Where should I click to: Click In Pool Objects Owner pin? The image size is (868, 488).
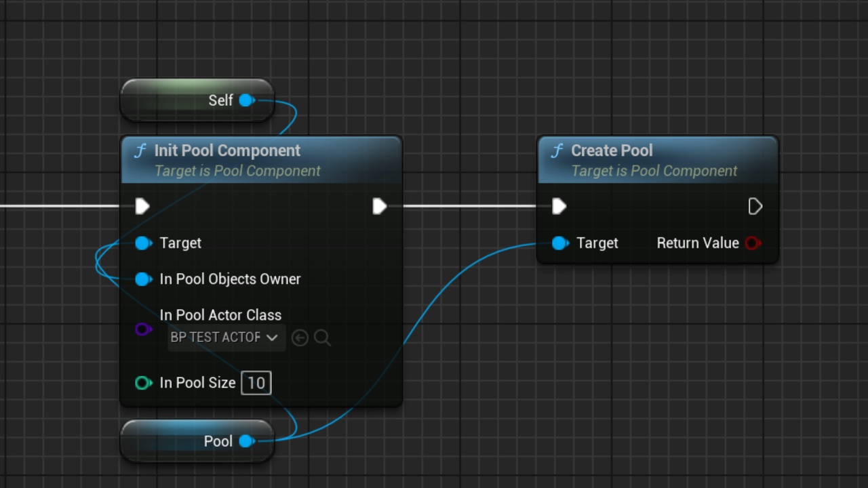click(x=143, y=279)
